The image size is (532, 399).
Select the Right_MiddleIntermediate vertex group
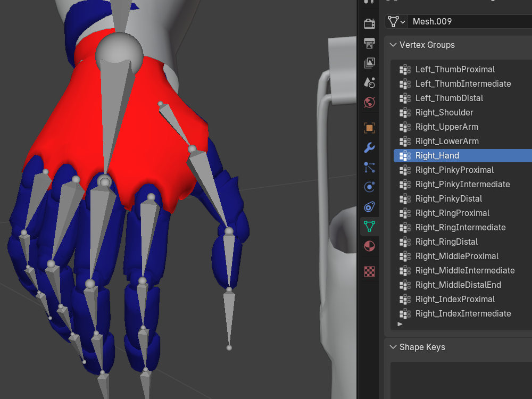coord(463,270)
